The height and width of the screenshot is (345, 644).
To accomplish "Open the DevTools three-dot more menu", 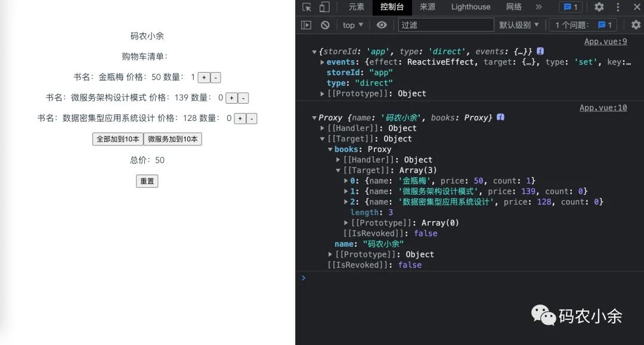I will (x=618, y=7).
